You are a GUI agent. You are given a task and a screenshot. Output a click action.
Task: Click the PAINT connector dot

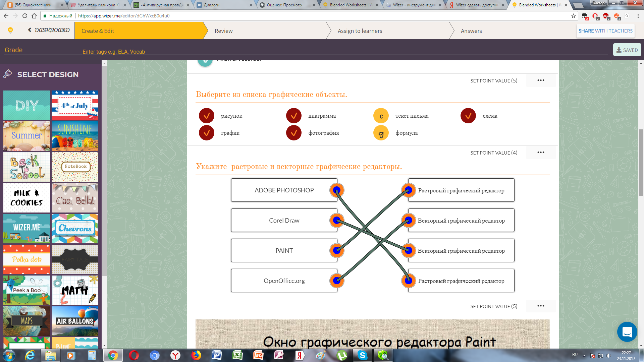click(x=337, y=251)
